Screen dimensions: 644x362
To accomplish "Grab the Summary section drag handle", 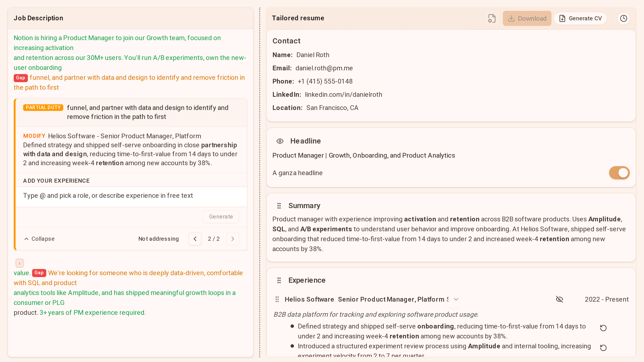I will [x=279, y=206].
